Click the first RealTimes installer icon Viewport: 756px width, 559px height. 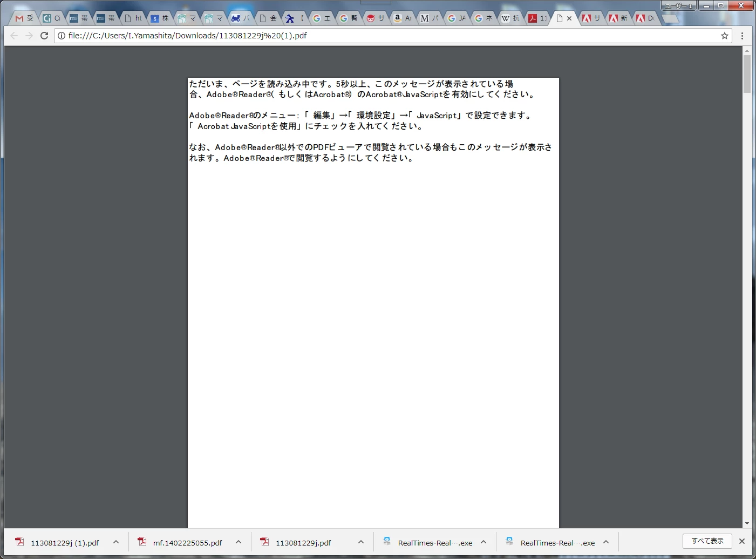[387, 541]
